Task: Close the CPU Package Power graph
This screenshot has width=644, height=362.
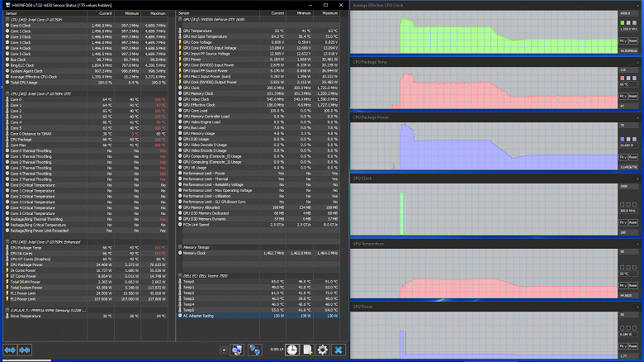Action: (x=637, y=117)
